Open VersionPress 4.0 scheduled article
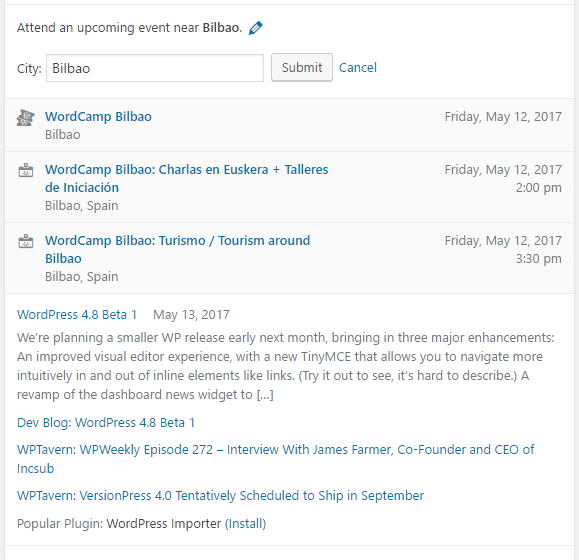 (x=220, y=495)
